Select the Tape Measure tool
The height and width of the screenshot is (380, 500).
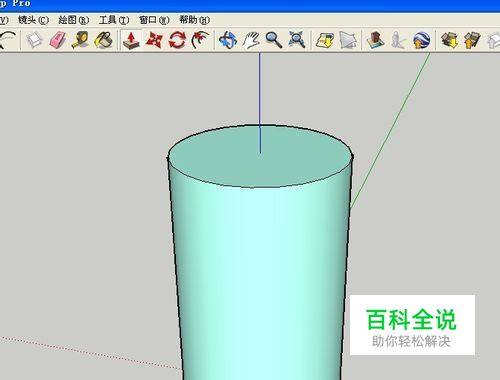coord(81,40)
